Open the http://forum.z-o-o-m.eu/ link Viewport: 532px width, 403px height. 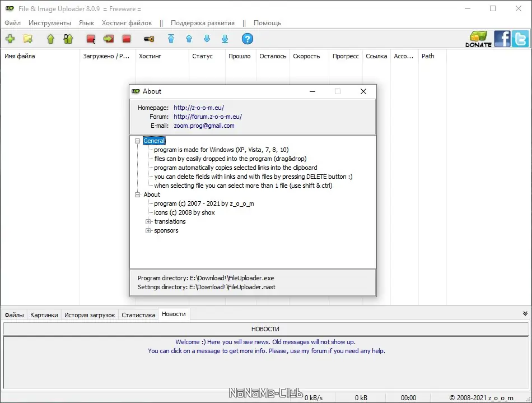point(207,117)
